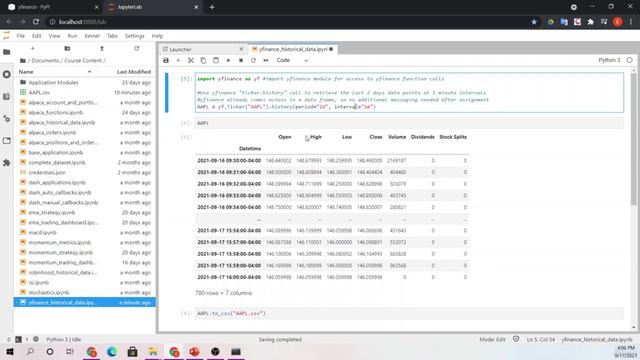Select rsi.ipynb in file list
This screenshot has width=640, height=360.
[x=85, y=282]
